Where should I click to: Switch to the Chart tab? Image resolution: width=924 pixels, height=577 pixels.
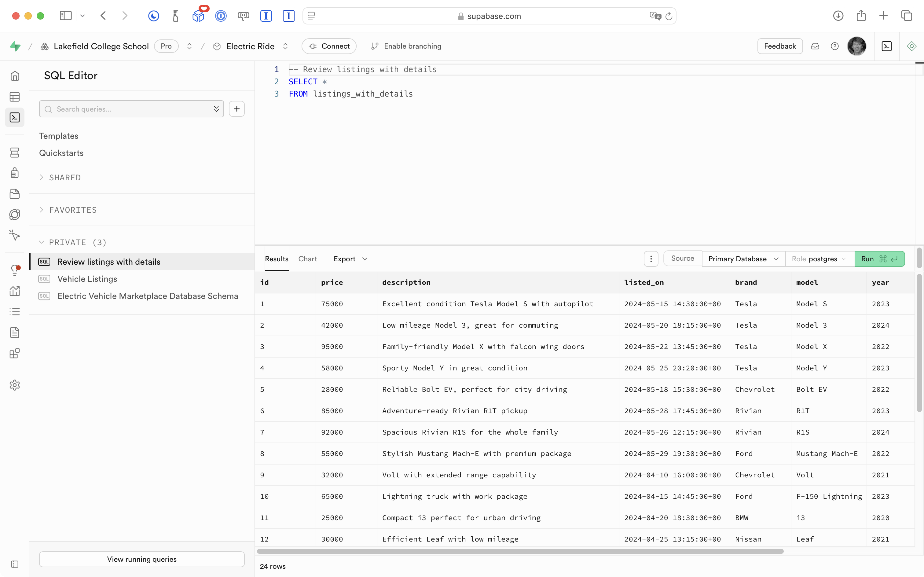pyautogui.click(x=307, y=259)
